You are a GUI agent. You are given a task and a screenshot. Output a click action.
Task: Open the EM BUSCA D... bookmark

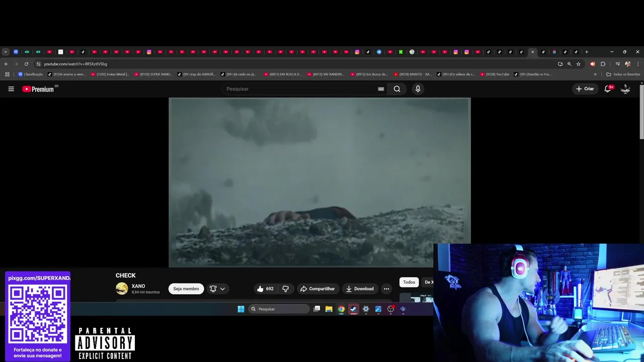(283, 74)
